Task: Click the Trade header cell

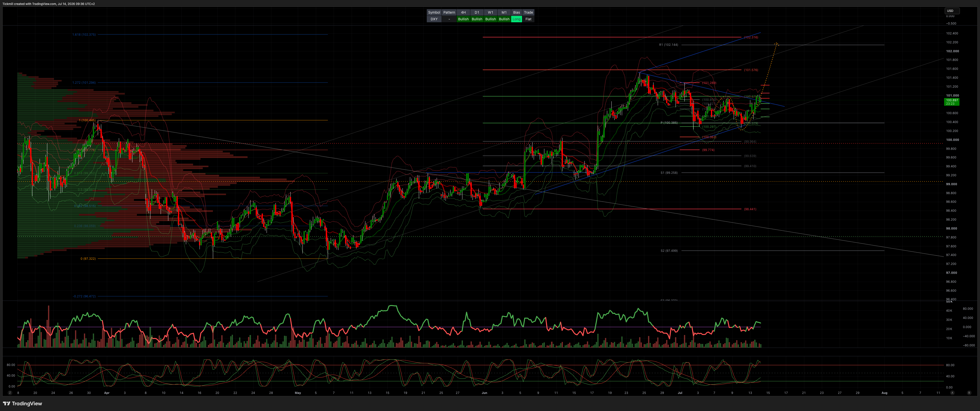Action: [x=528, y=13]
